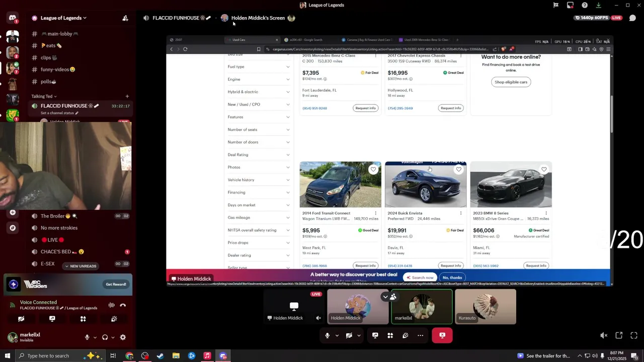Select the Kurasuto participant tile

click(x=486, y=307)
